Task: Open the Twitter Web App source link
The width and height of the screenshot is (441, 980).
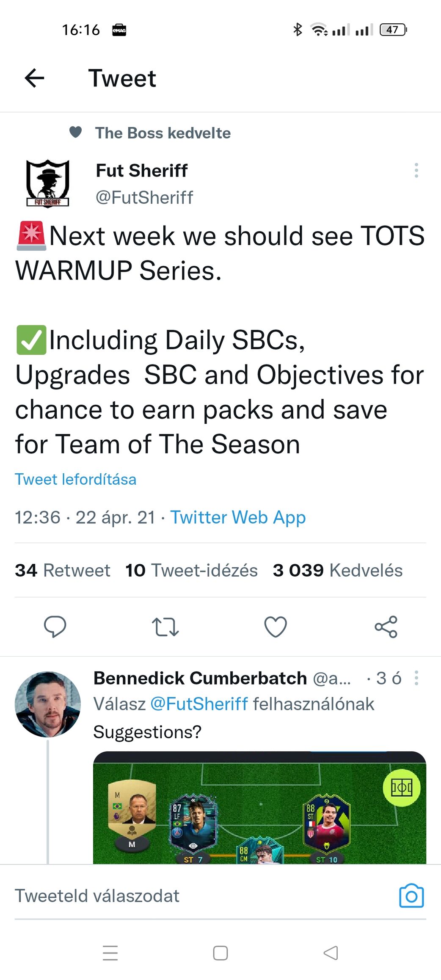Action: tap(238, 517)
